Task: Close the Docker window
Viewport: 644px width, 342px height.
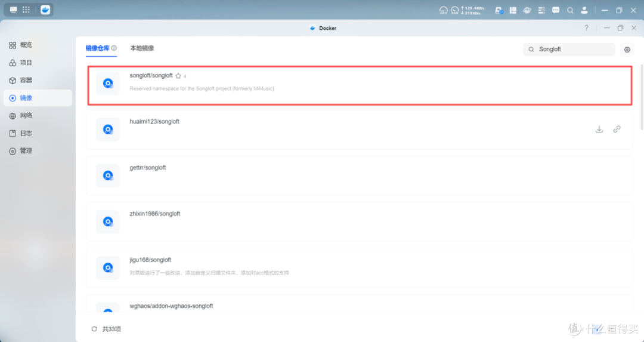Action: click(x=634, y=28)
